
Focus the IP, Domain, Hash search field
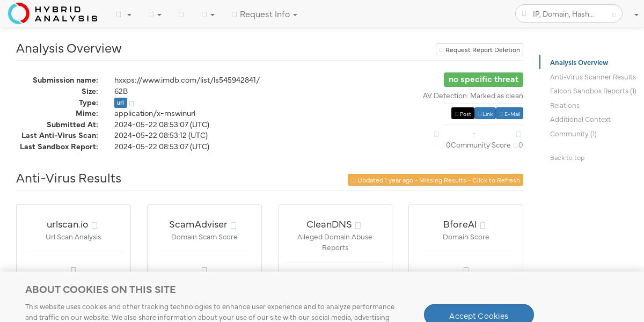569,14
